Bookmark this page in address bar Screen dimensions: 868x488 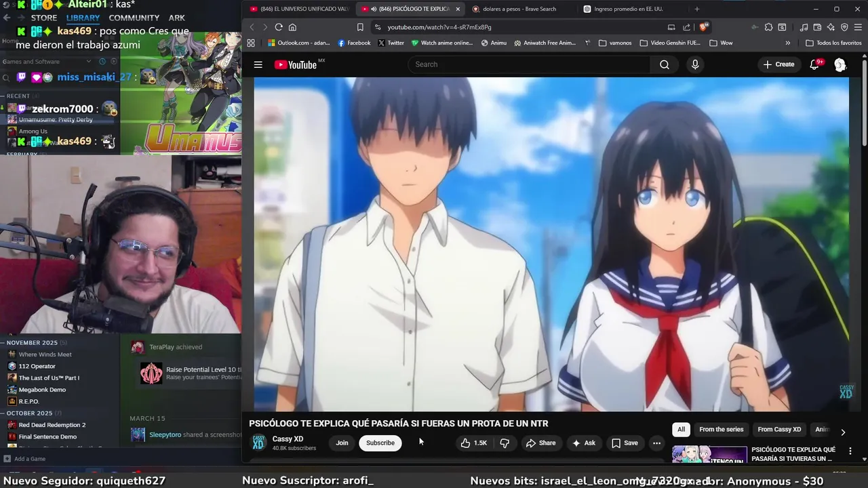click(x=360, y=27)
